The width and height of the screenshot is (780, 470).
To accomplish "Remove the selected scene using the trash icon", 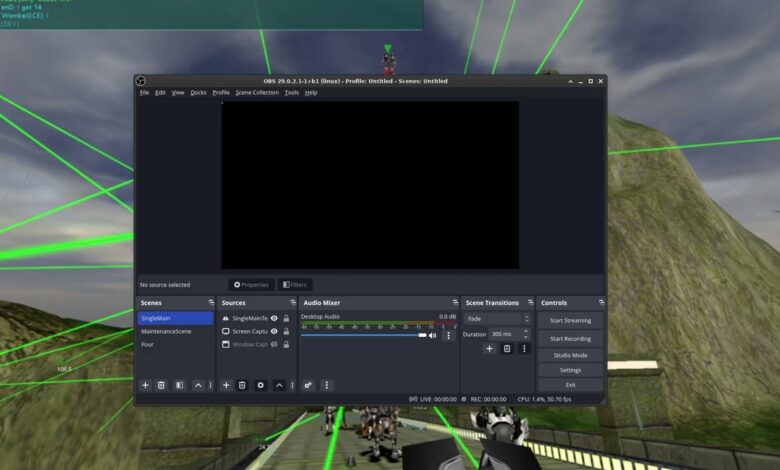I will point(161,385).
